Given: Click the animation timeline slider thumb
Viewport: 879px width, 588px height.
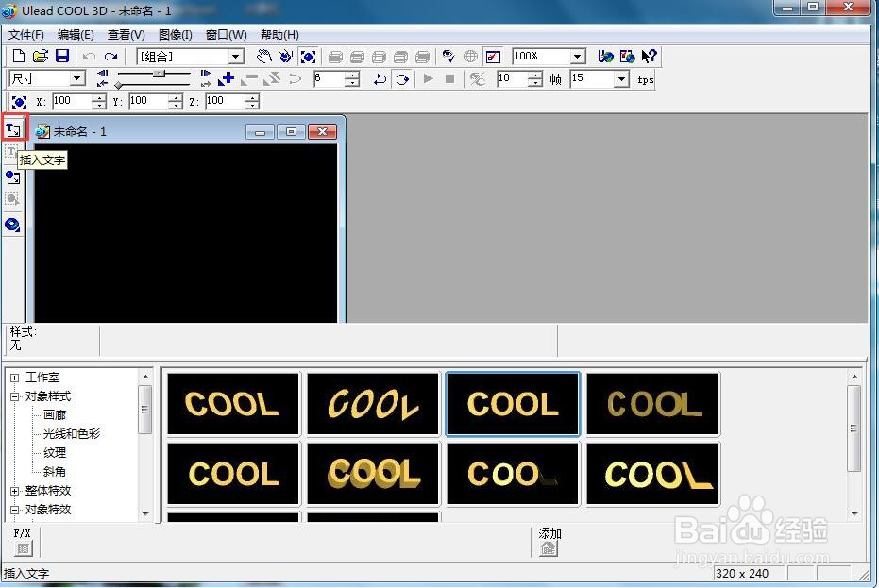Looking at the screenshot, I should pyautogui.click(x=160, y=74).
